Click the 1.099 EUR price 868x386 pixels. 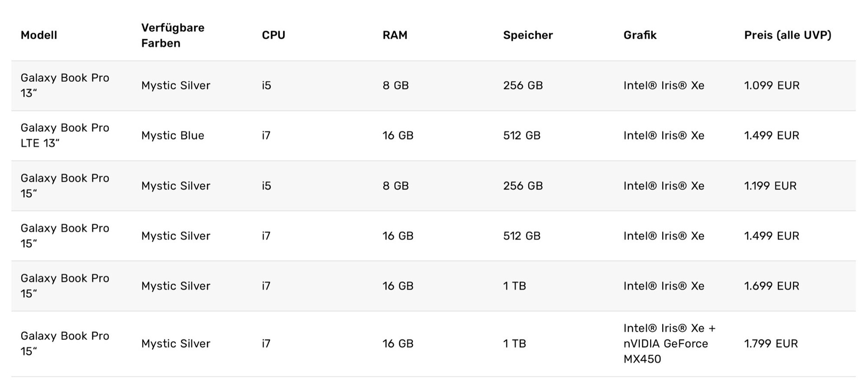(772, 85)
